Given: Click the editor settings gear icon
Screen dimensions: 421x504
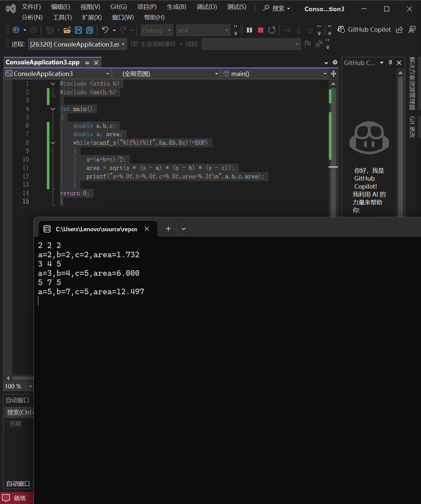Looking at the screenshot, I should pos(335,62).
